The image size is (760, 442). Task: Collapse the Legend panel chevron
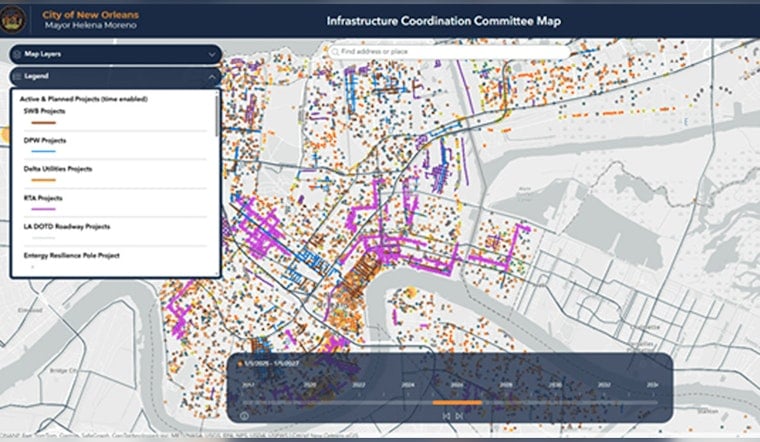pos(212,77)
